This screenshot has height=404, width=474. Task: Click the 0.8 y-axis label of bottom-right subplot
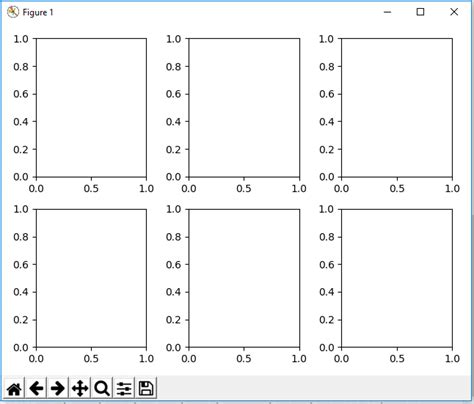pos(326,237)
